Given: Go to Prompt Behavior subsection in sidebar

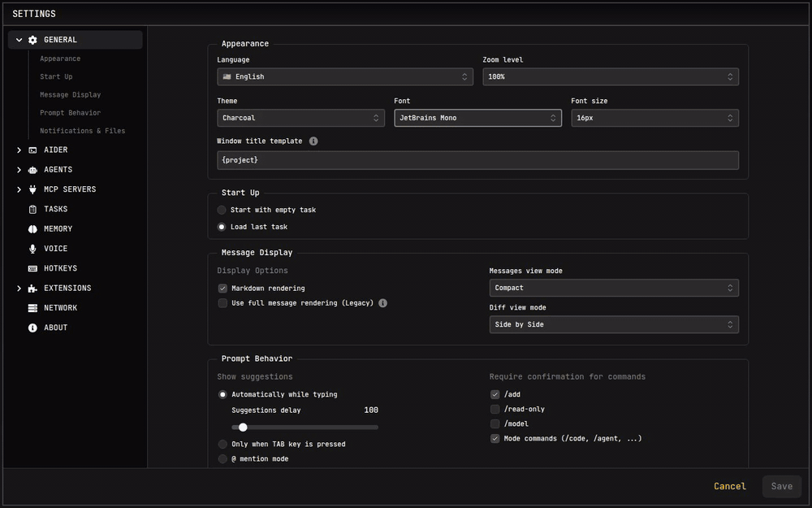Looking at the screenshot, I should (71, 113).
